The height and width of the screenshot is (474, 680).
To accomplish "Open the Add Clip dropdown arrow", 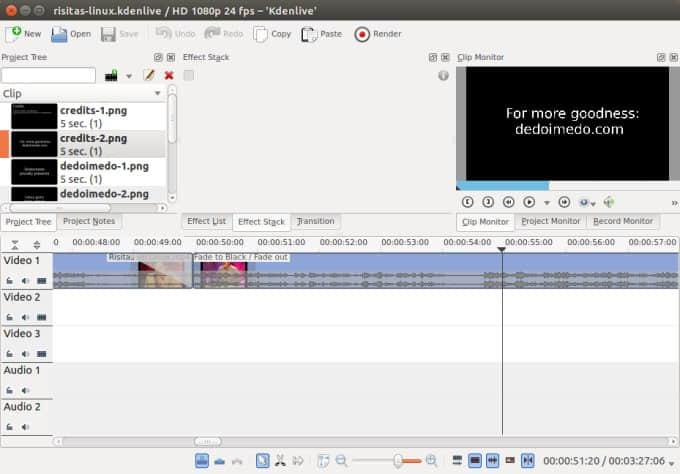I will (x=129, y=76).
